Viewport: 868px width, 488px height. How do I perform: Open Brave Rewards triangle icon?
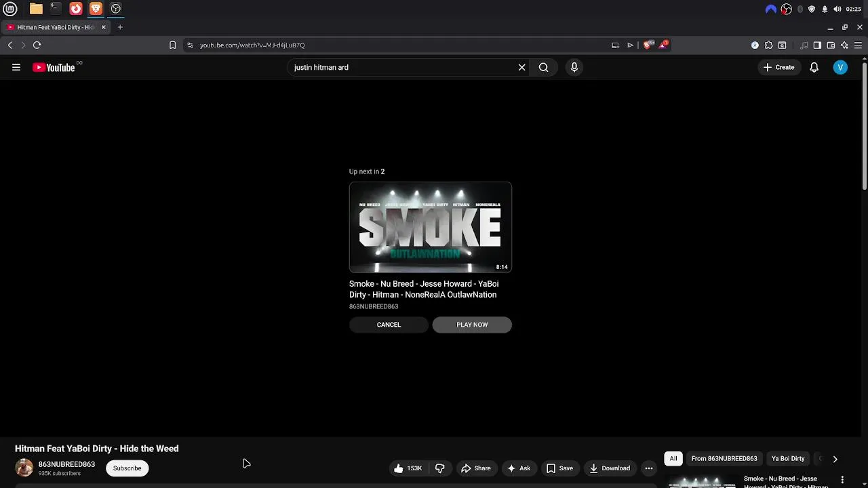pyautogui.click(x=663, y=45)
